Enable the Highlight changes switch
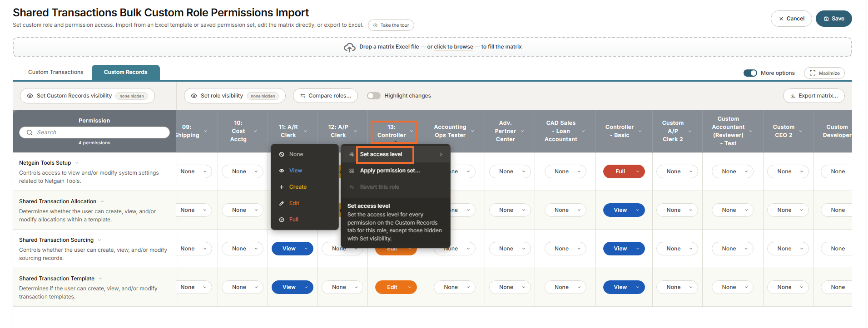 tap(374, 96)
